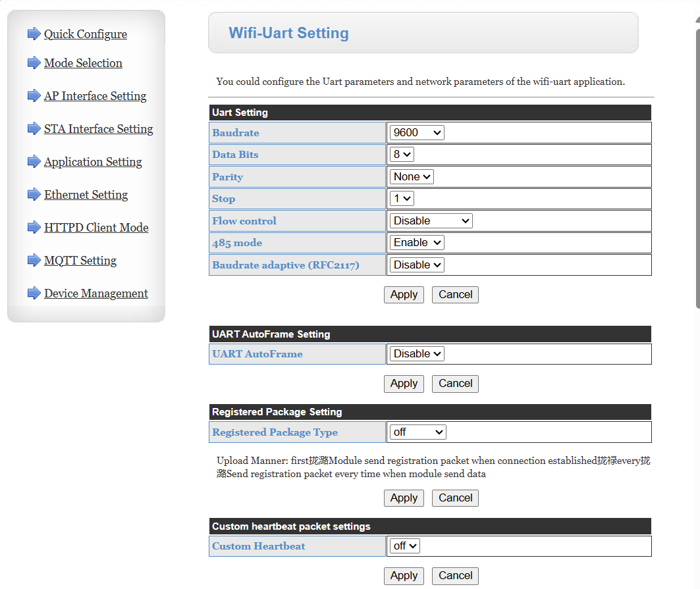This screenshot has width=700, height=589.
Task: Apply the UART AutoFrame Setting
Action: 404,384
